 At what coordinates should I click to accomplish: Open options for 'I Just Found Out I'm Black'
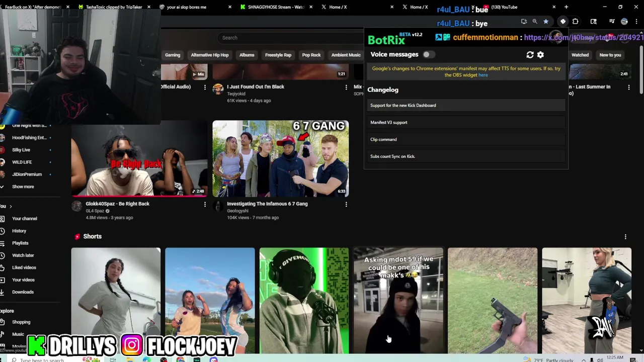[346, 87]
